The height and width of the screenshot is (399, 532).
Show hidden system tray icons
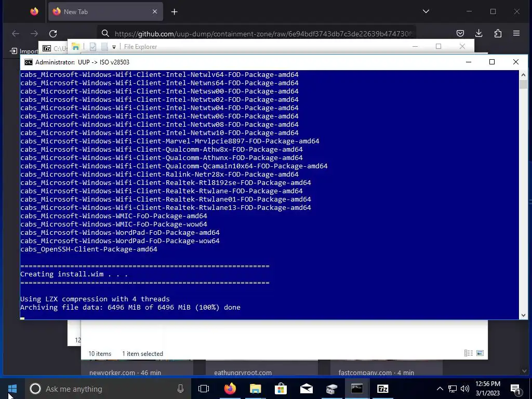440,389
